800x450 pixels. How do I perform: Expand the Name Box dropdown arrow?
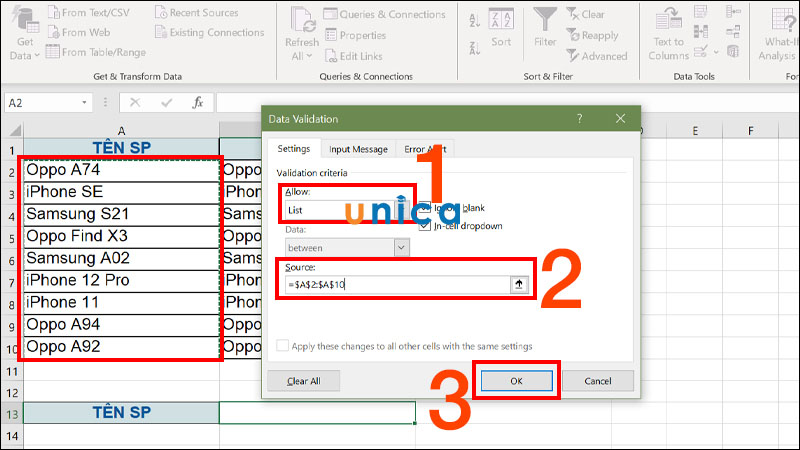click(x=84, y=103)
